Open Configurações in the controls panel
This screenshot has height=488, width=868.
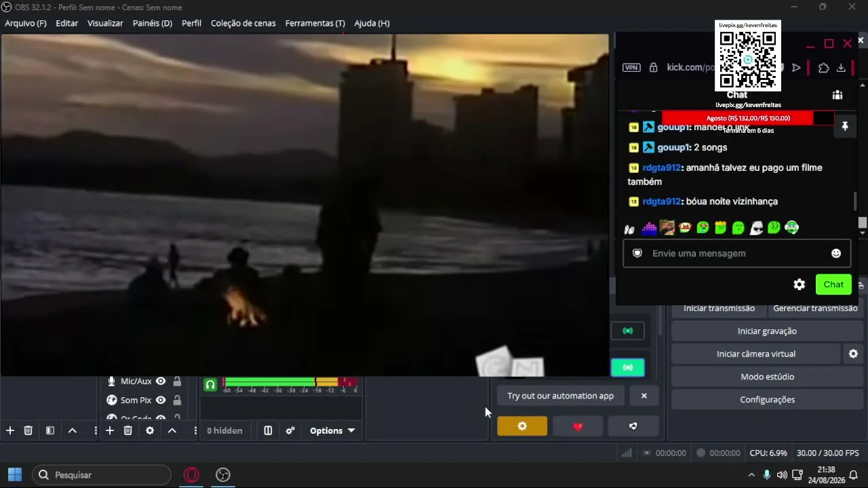click(767, 400)
